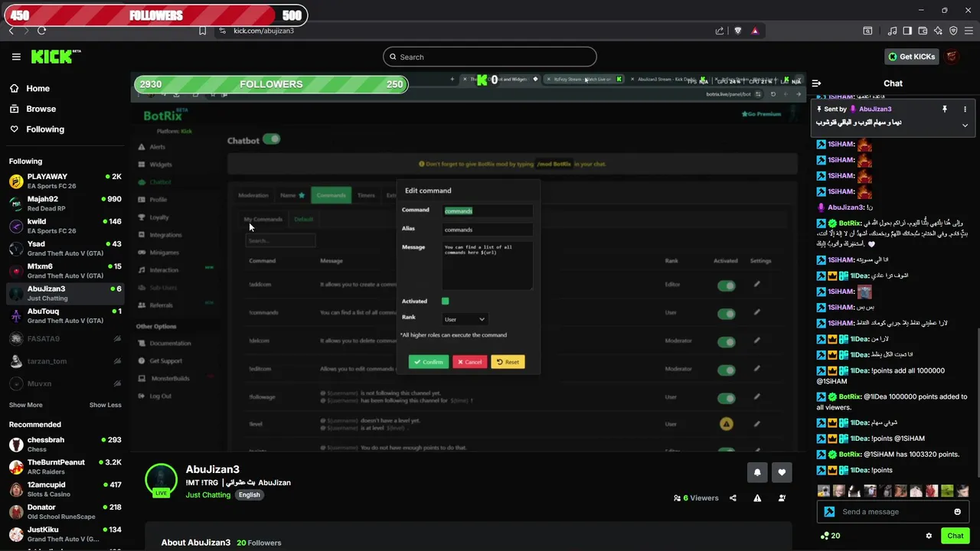Reload the page in browser

coord(41,31)
